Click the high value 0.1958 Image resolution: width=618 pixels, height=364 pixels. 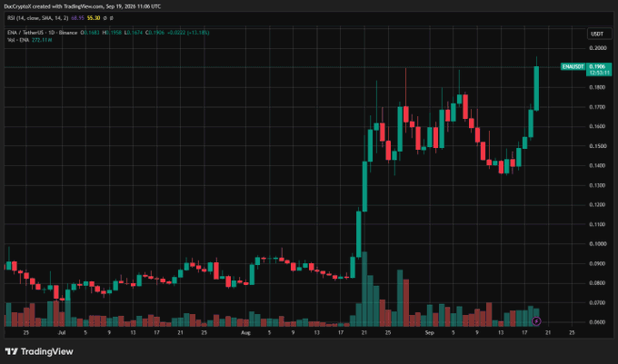coord(114,33)
